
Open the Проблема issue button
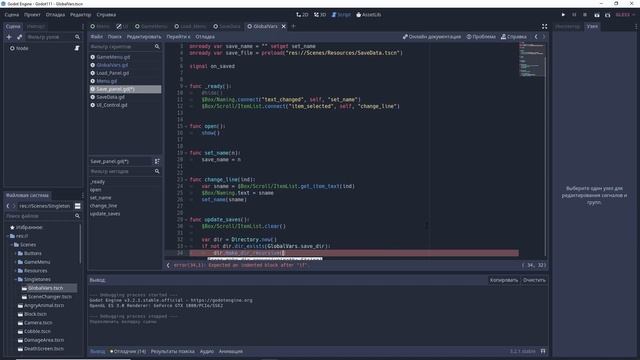click(x=481, y=37)
